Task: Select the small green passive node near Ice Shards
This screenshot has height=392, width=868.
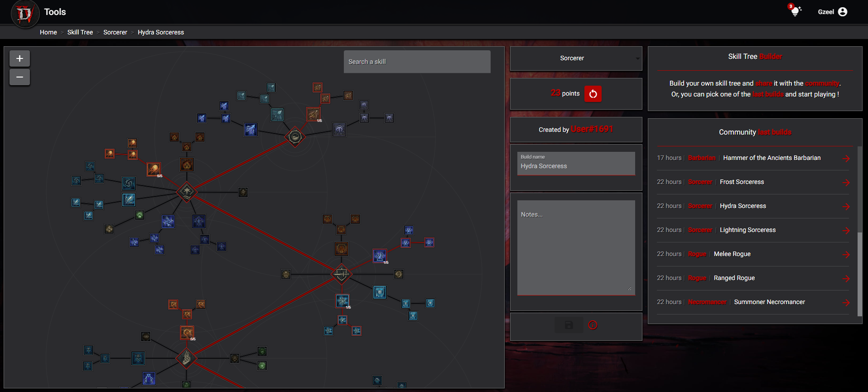Action: point(140,215)
